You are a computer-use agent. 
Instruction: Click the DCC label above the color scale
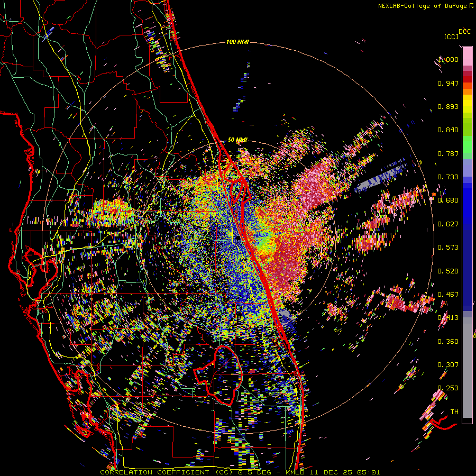tap(464, 32)
